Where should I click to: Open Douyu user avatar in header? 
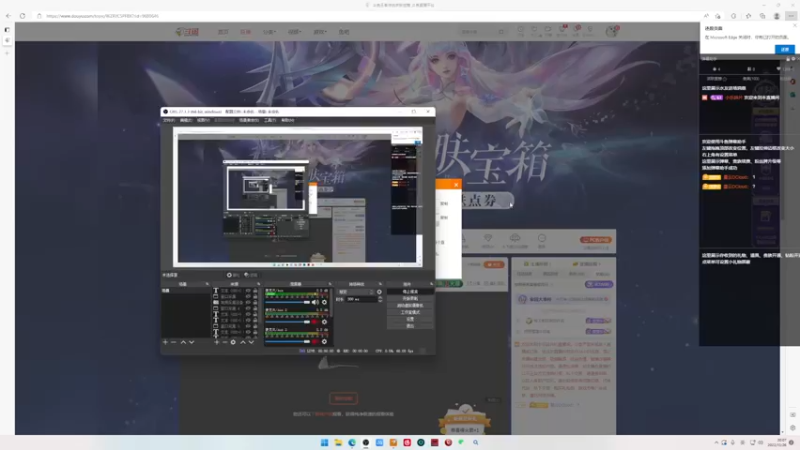pos(611,32)
